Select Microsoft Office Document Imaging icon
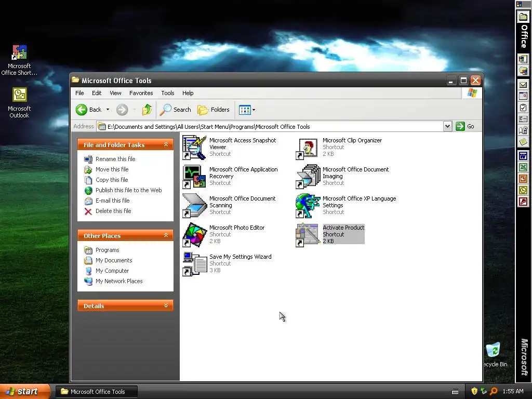Screen dimensions: 532x399 pyautogui.click(x=308, y=177)
